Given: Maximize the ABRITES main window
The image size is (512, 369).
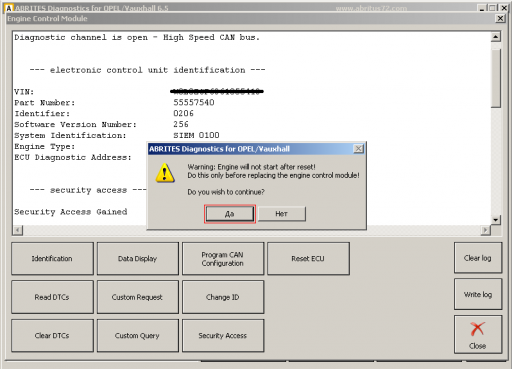Looking at the screenshot, I should pos(492,8).
